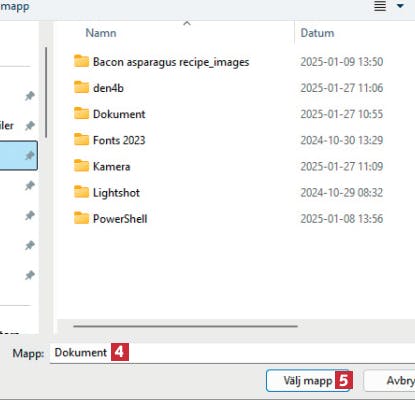415x400 pixels.
Task: Select the Bacon asparagus recipe_images folder icon
Action: [81, 61]
